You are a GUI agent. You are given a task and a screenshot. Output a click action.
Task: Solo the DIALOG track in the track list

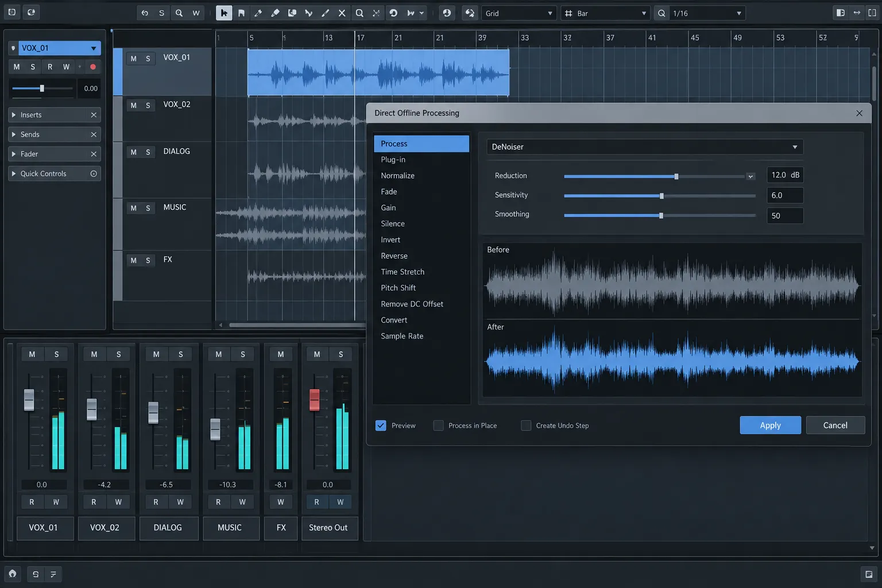tap(148, 152)
